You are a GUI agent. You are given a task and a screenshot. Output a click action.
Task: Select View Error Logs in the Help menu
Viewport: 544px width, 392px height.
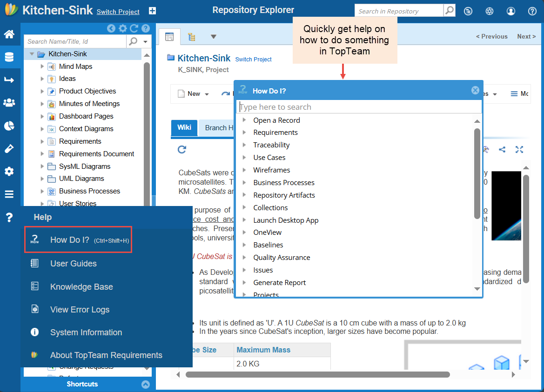[x=80, y=310]
